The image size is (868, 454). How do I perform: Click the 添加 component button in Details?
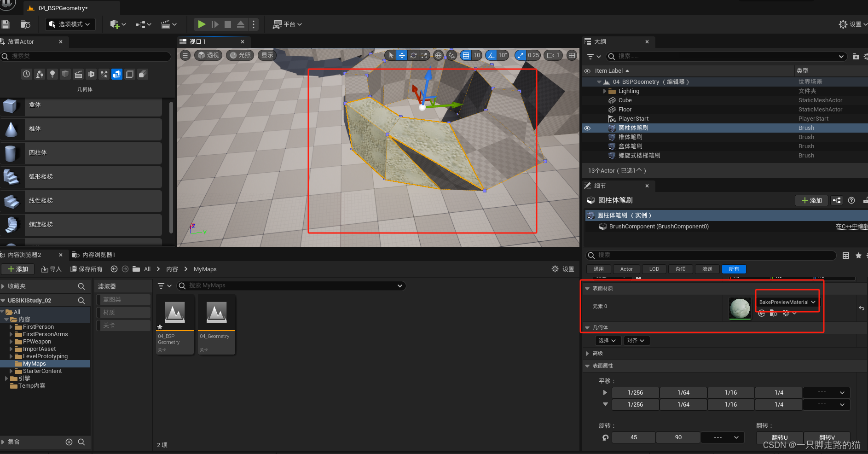point(812,201)
